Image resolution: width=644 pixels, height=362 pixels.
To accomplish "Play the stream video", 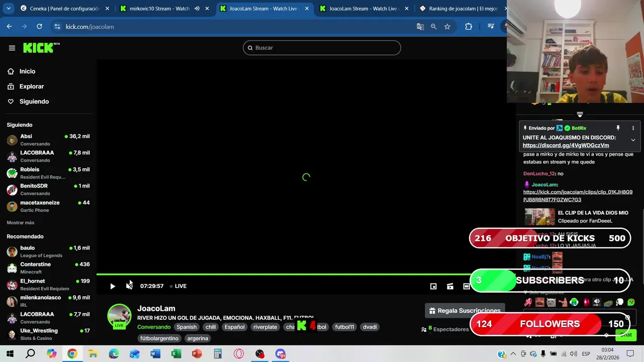I will click(x=113, y=286).
